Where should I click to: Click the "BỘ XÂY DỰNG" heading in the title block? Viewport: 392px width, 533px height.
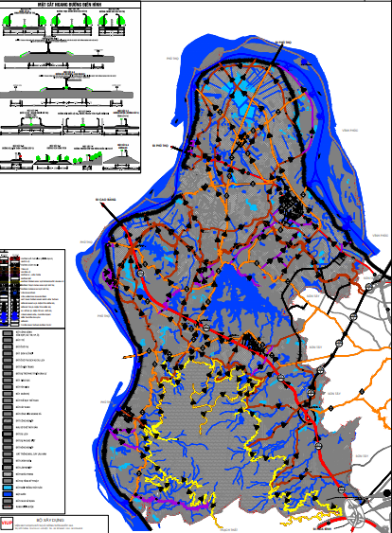coord(50,520)
